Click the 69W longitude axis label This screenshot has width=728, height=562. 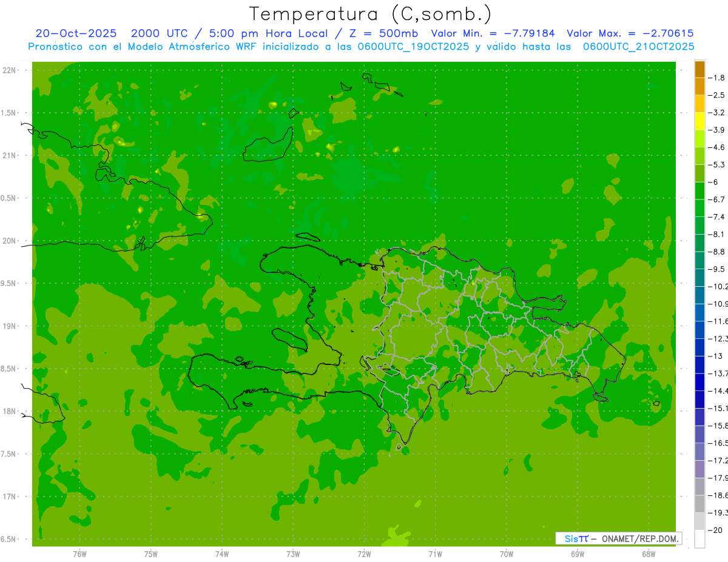coord(578,554)
